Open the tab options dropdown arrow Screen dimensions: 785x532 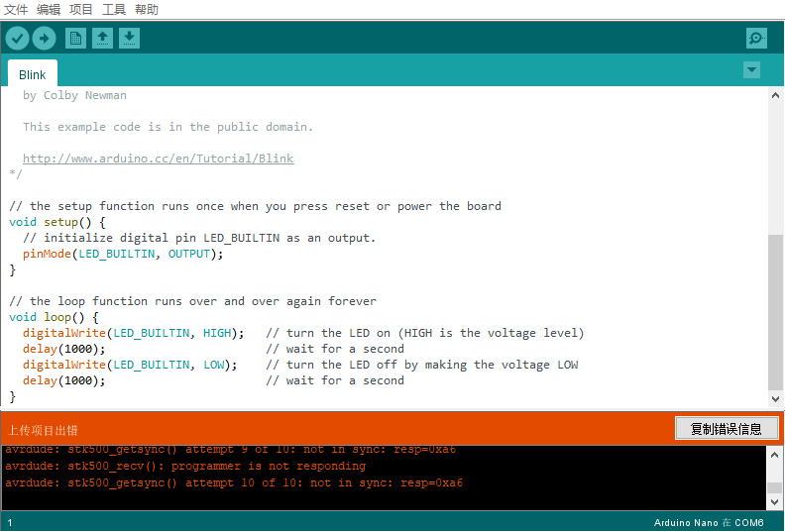[x=751, y=70]
